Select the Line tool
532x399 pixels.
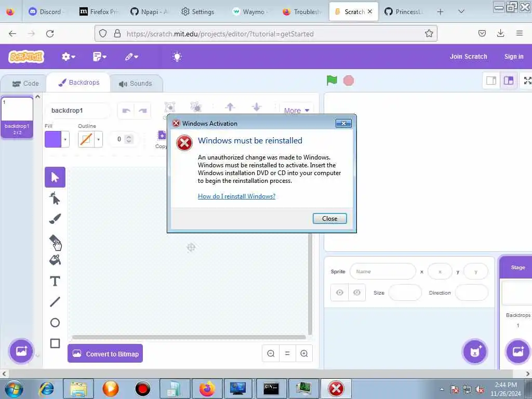click(55, 302)
